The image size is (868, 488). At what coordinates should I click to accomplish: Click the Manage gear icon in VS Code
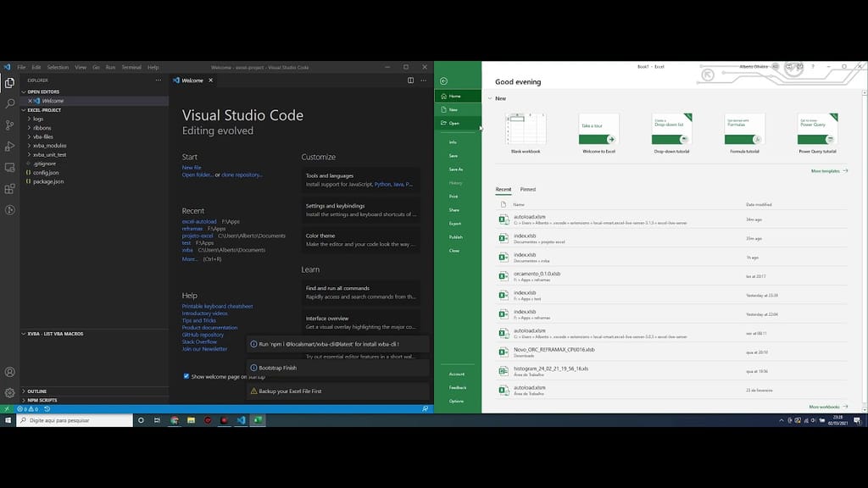9,391
